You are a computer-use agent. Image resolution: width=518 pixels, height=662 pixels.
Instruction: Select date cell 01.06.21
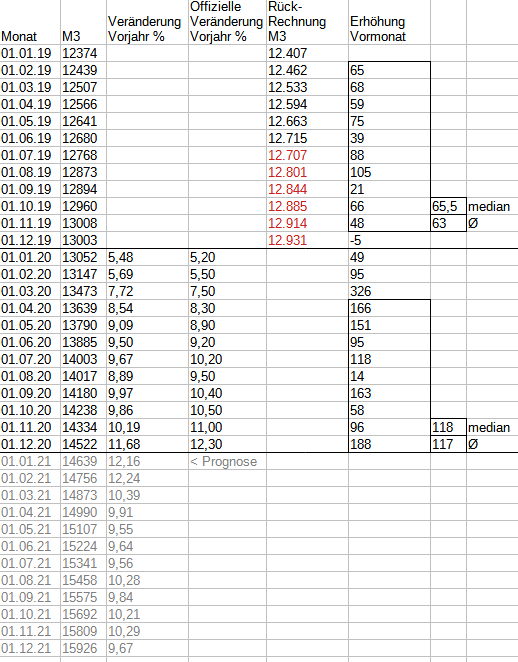click(x=30, y=546)
